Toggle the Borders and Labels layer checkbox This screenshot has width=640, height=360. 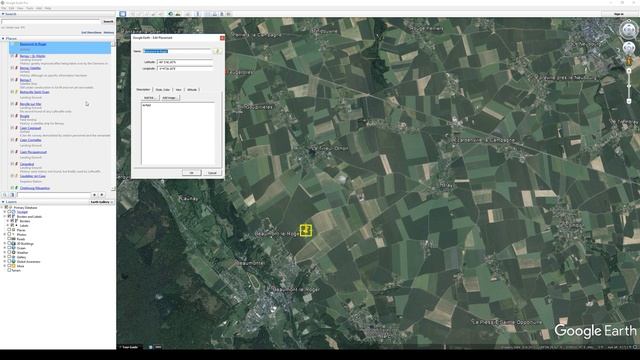(x=9, y=216)
